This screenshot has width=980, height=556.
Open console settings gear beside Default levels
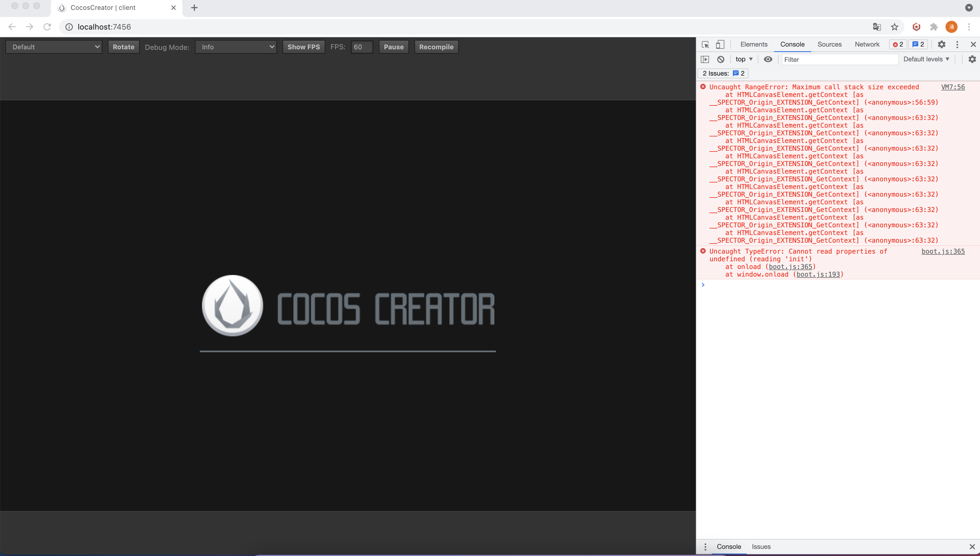click(x=972, y=59)
